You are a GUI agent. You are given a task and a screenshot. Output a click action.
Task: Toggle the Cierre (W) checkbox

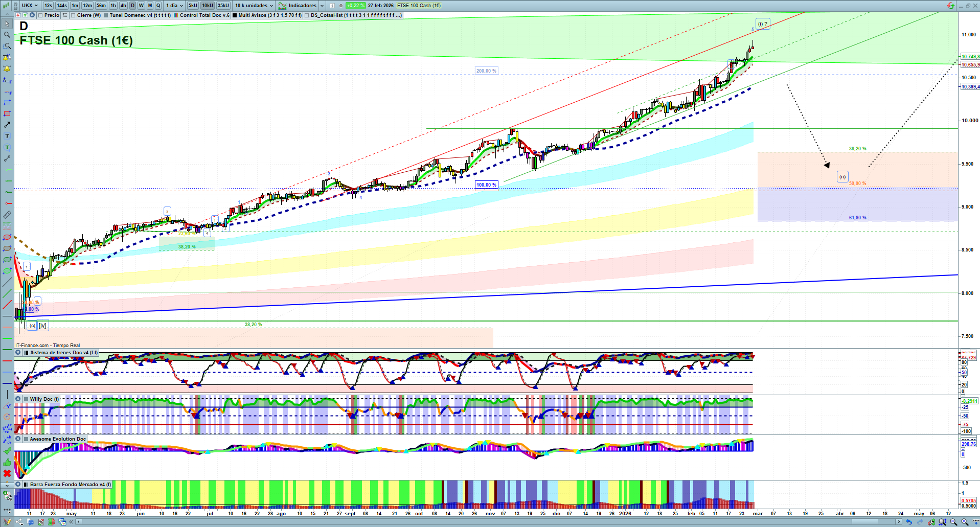[x=74, y=15]
